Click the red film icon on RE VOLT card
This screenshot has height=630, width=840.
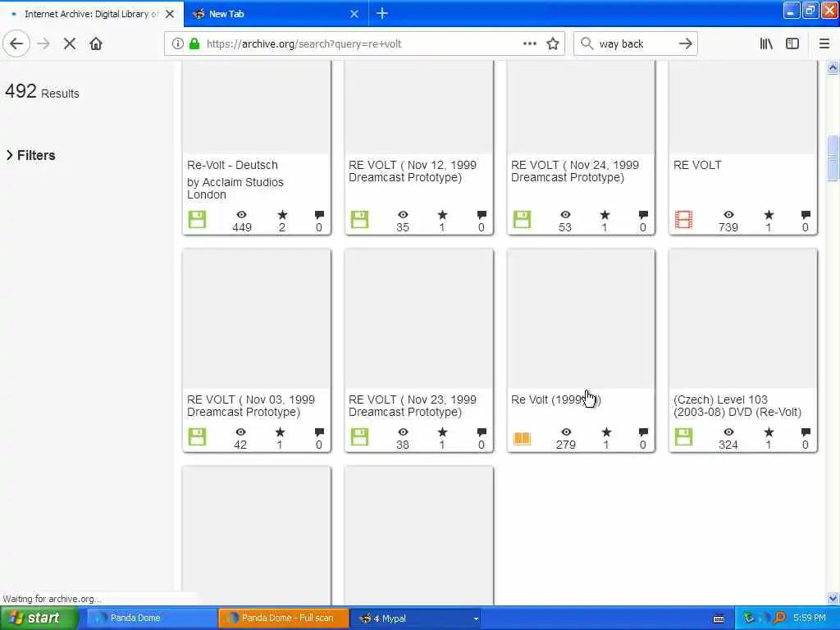click(x=683, y=220)
